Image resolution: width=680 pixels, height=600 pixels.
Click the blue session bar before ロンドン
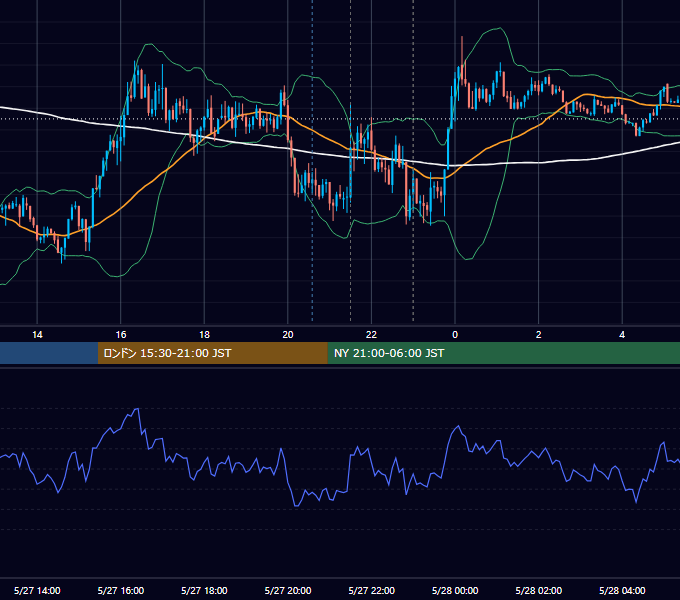click(49, 353)
